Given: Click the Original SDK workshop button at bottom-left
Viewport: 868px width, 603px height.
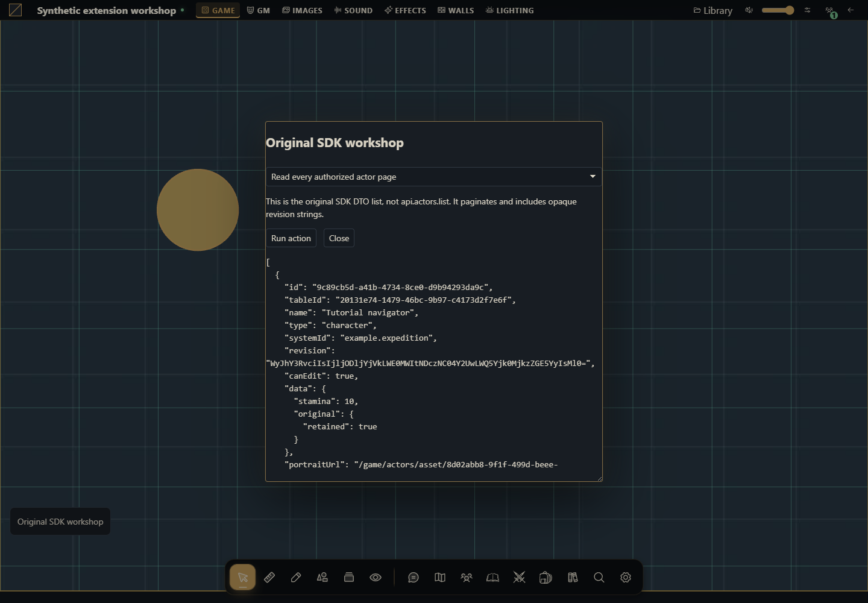Looking at the screenshot, I should point(60,522).
